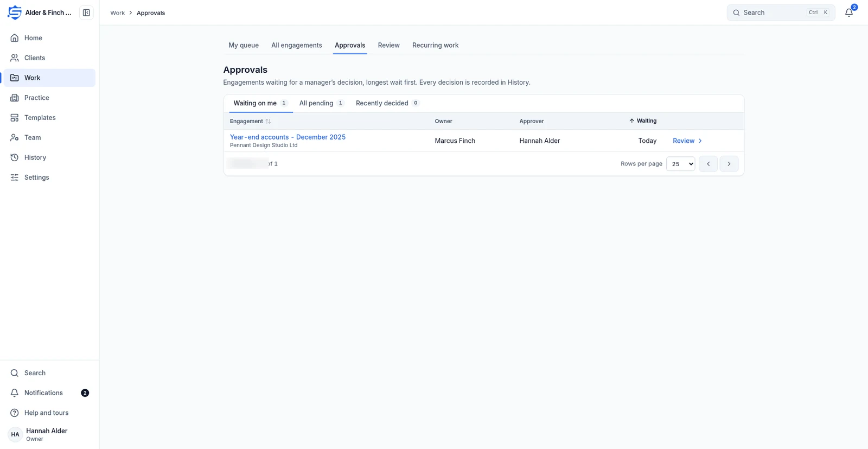Click the HA avatar for Hannah Alder
The width and height of the screenshot is (868, 449).
15,434
